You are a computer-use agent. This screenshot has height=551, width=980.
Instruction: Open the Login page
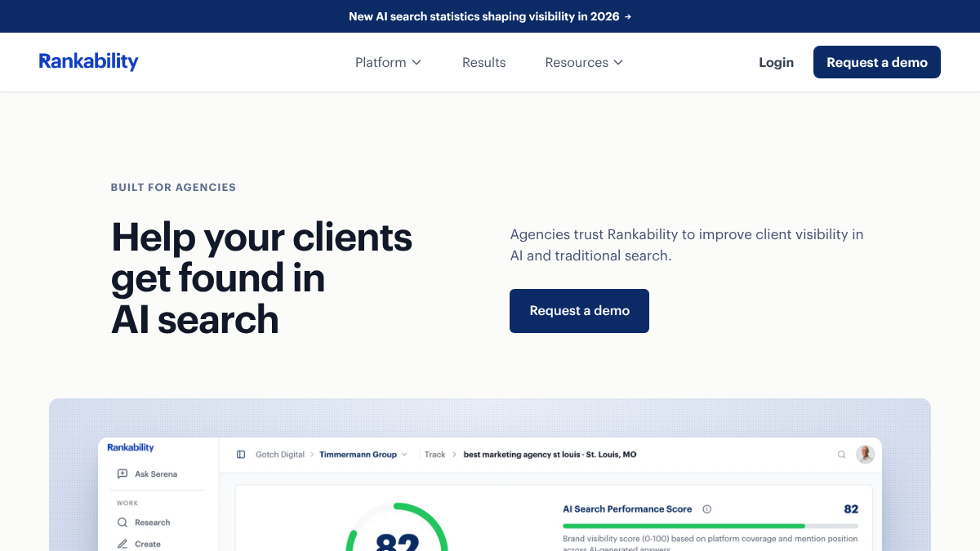tap(776, 62)
